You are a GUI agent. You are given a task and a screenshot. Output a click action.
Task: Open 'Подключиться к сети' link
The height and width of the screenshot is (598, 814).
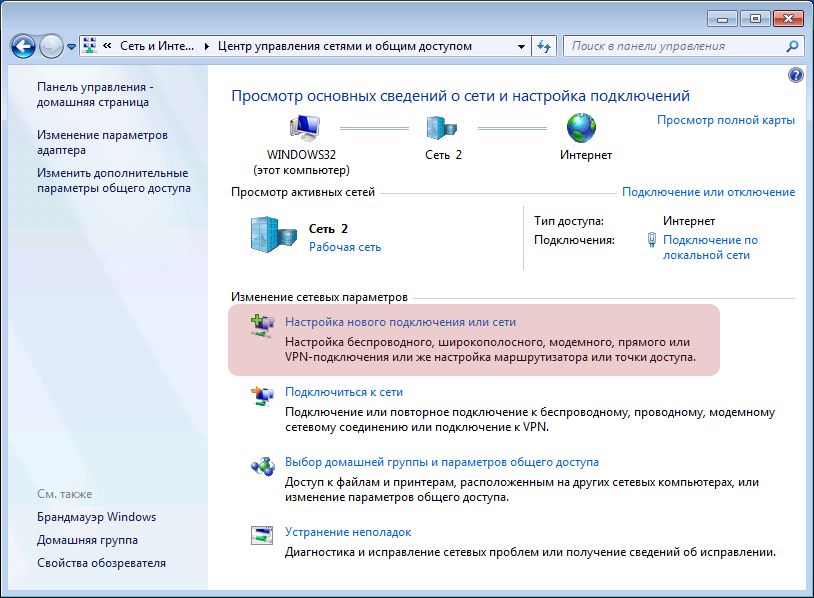click(344, 392)
